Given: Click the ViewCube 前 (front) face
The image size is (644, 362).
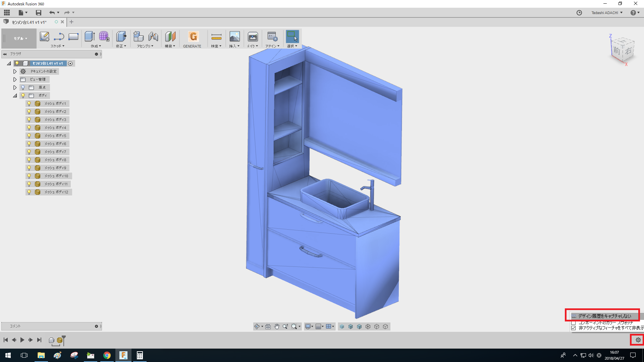Looking at the screenshot, I should pos(616,51).
